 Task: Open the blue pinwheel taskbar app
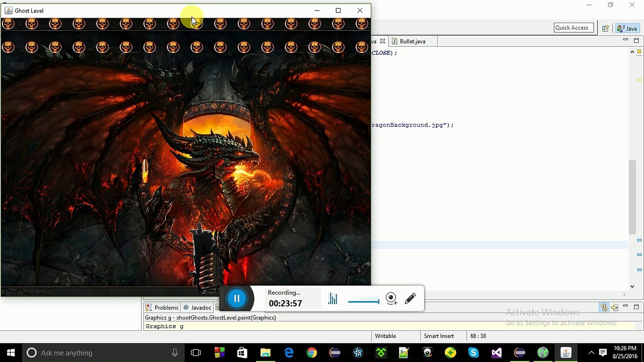tap(358, 353)
